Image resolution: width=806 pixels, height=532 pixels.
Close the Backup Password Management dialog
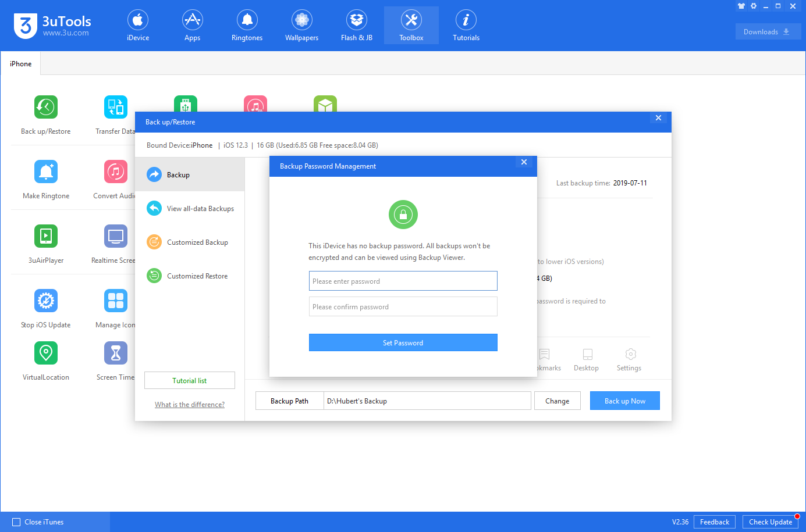[524, 162]
